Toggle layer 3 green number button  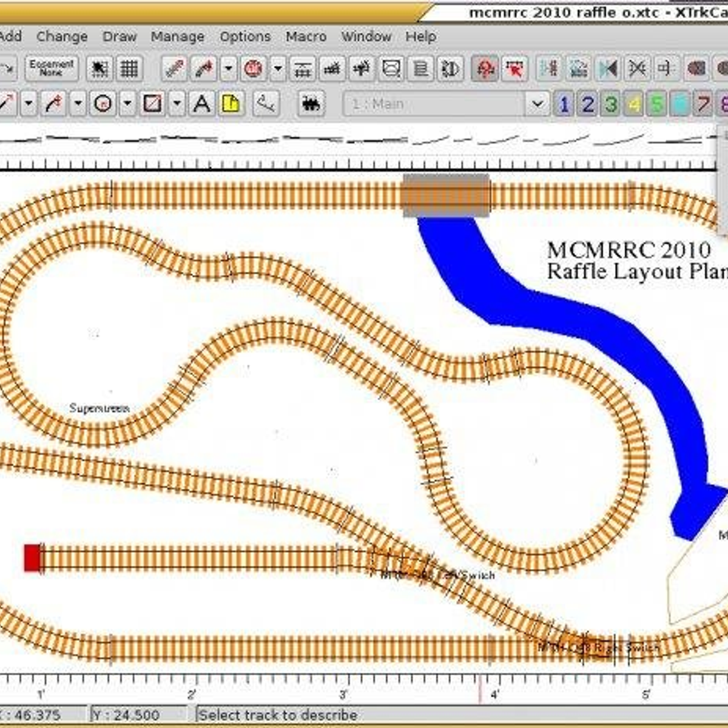pyautogui.click(x=611, y=104)
